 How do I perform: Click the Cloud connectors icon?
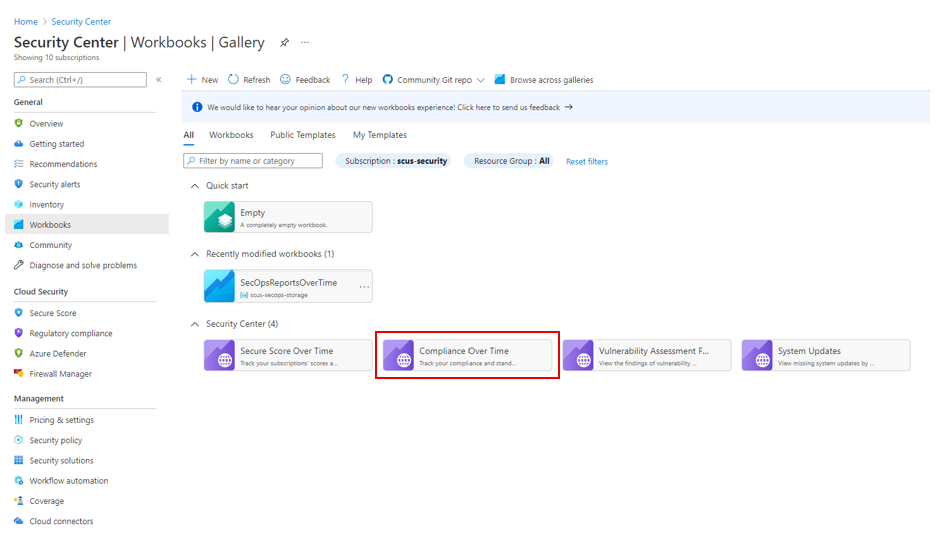click(x=19, y=521)
